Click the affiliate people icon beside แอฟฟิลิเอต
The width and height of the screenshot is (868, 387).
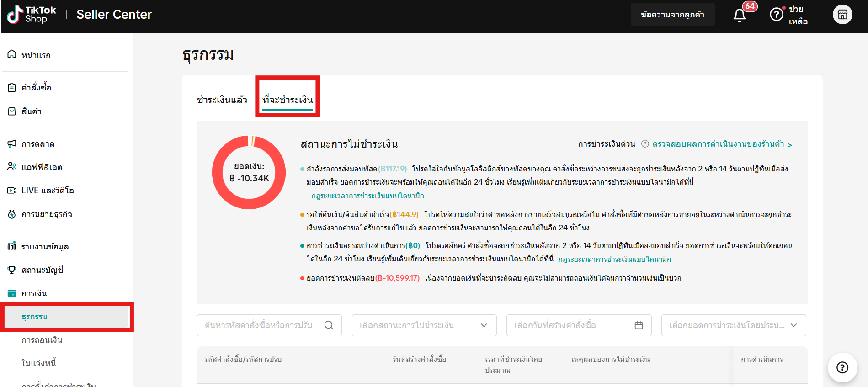(12, 166)
